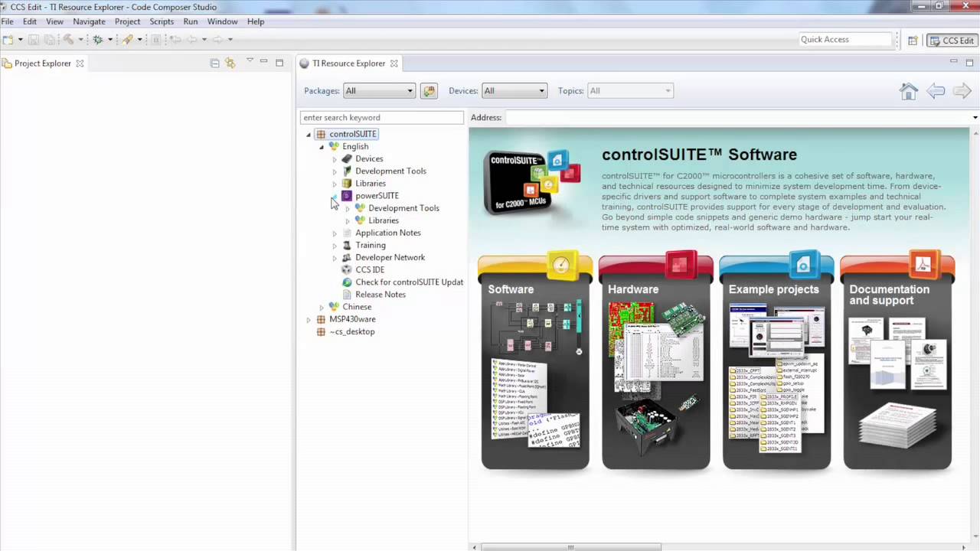Select Check for controlSUITE Updates item
980x551 pixels.
click(409, 282)
